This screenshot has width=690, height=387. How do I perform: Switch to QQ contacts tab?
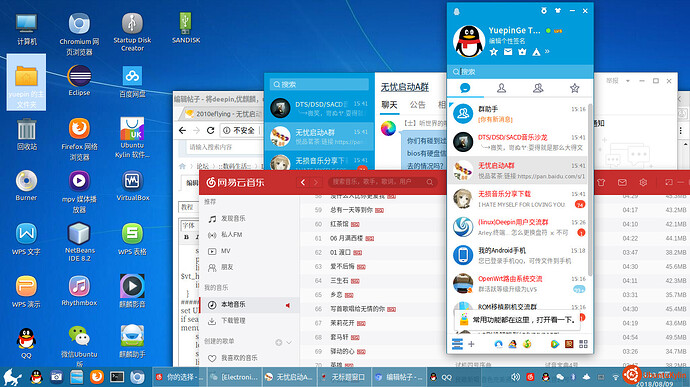501,88
